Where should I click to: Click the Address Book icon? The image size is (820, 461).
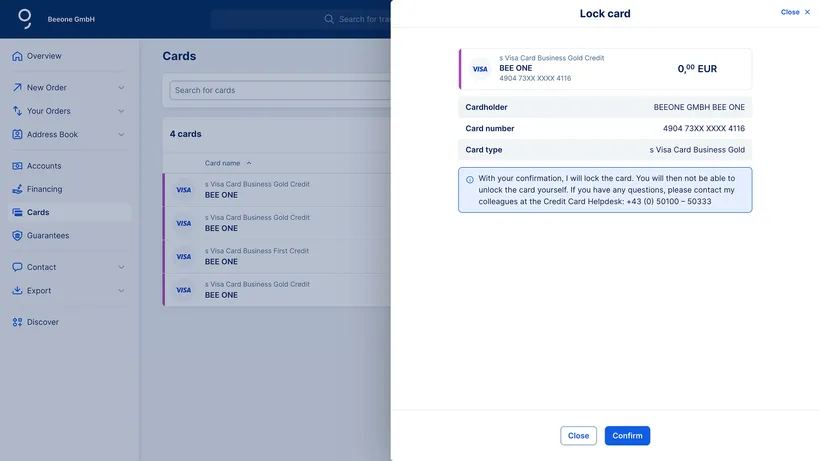(17, 134)
